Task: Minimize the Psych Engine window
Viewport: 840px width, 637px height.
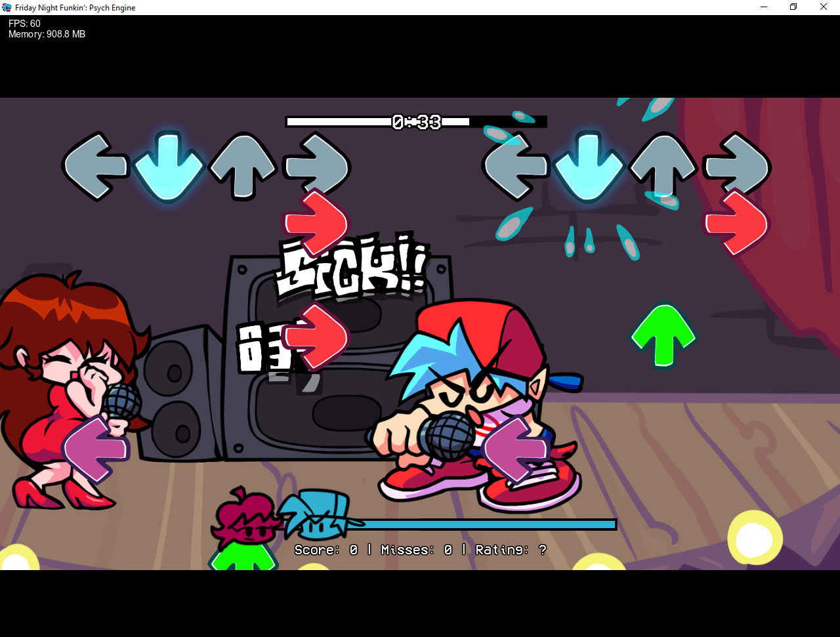Action: click(764, 7)
